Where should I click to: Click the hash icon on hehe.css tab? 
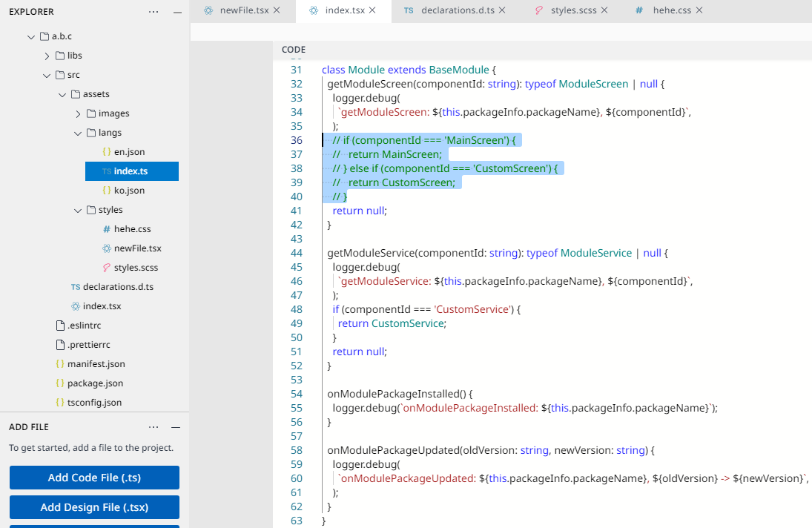click(x=639, y=10)
